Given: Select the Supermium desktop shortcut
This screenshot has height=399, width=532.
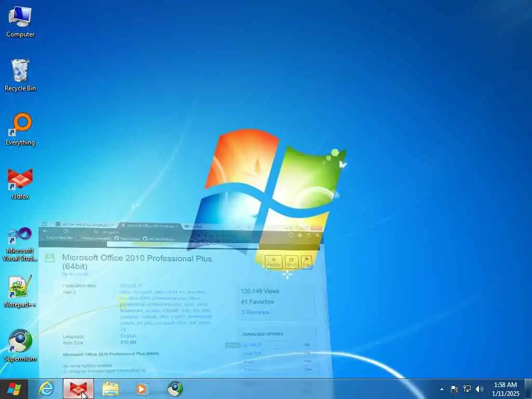Looking at the screenshot, I should point(20,345).
